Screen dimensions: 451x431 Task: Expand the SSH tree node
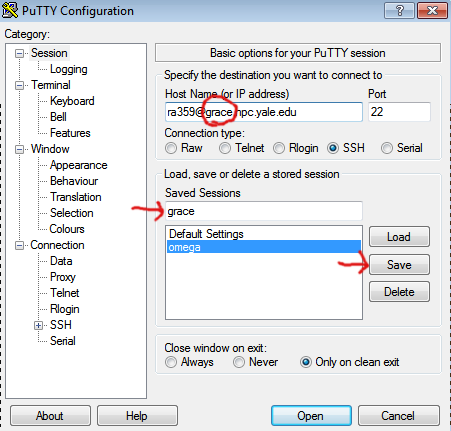coord(38,325)
